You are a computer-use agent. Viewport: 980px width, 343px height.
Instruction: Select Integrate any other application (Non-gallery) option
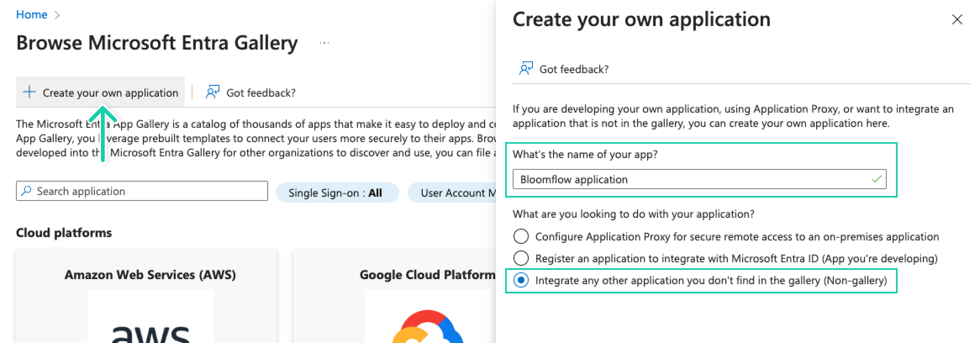pyautogui.click(x=521, y=281)
